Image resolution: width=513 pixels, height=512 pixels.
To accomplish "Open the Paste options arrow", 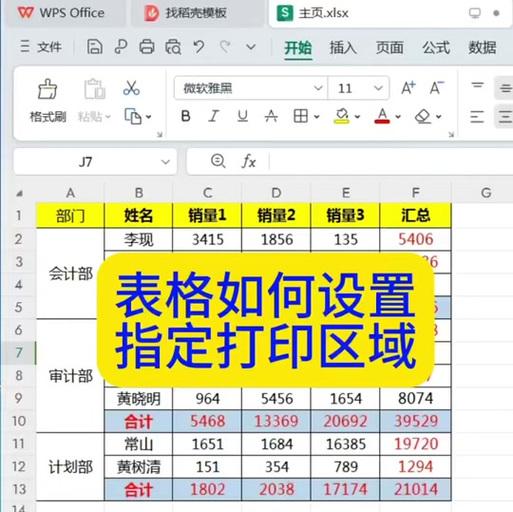I will 108,117.
